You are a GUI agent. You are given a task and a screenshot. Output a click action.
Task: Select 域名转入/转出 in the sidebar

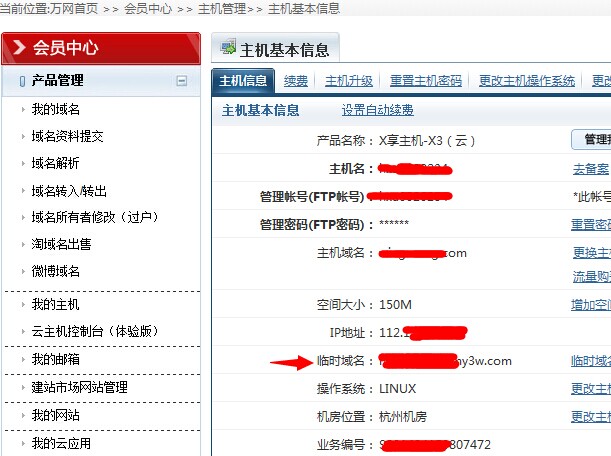point(69,191)
